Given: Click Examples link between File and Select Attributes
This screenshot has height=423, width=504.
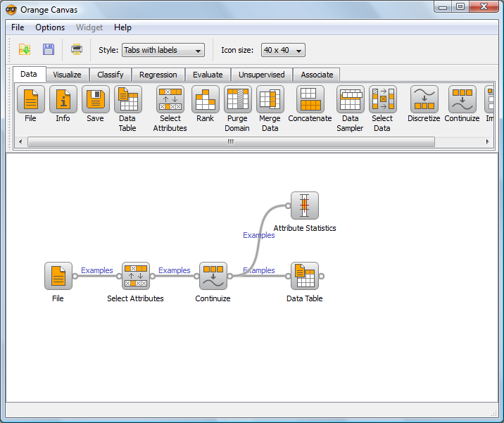Looking at the screenshot, I should point(97,270).
